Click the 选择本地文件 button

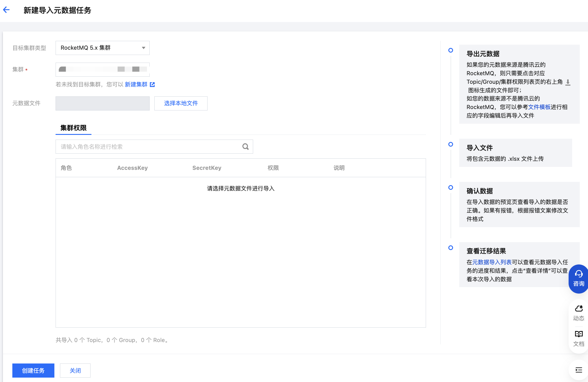[x=181, y=103]
